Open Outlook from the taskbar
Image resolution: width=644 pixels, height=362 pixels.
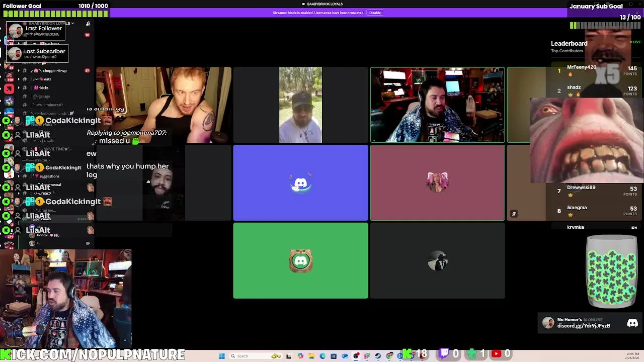coord(345,356)
